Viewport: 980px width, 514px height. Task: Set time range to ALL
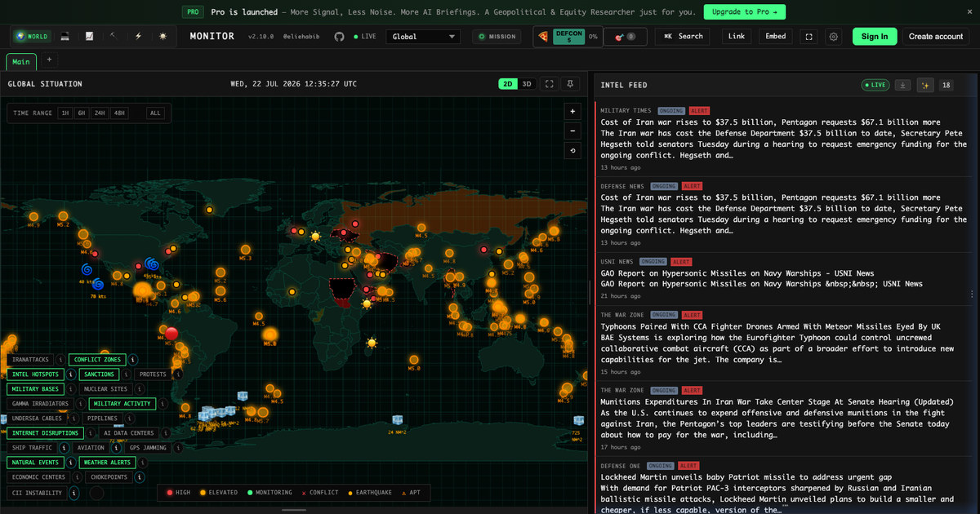155,113
